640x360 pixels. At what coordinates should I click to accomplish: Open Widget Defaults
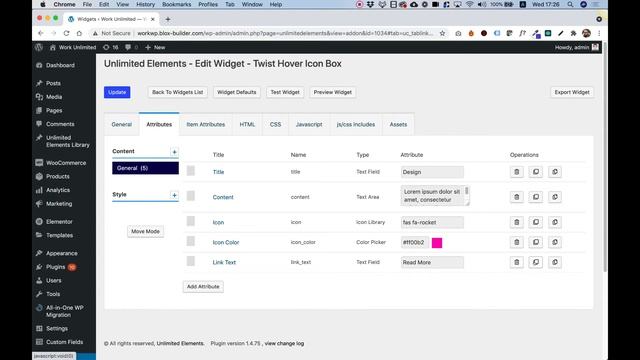pos(237,92)
